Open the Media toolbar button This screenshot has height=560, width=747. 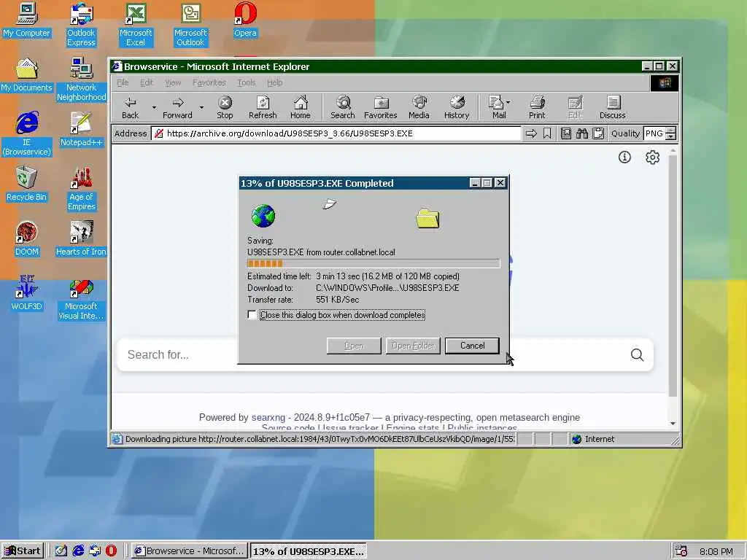click(419, 108)
